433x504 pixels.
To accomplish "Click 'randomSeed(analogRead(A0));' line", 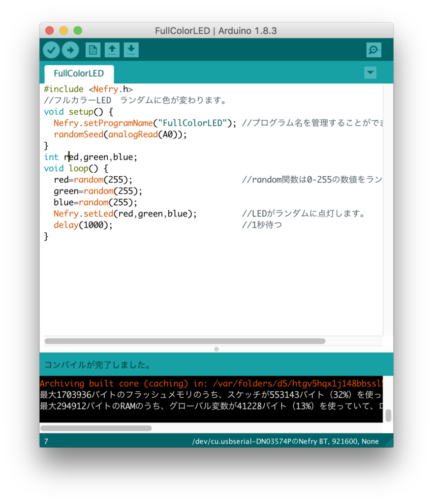I will (120, 134).
